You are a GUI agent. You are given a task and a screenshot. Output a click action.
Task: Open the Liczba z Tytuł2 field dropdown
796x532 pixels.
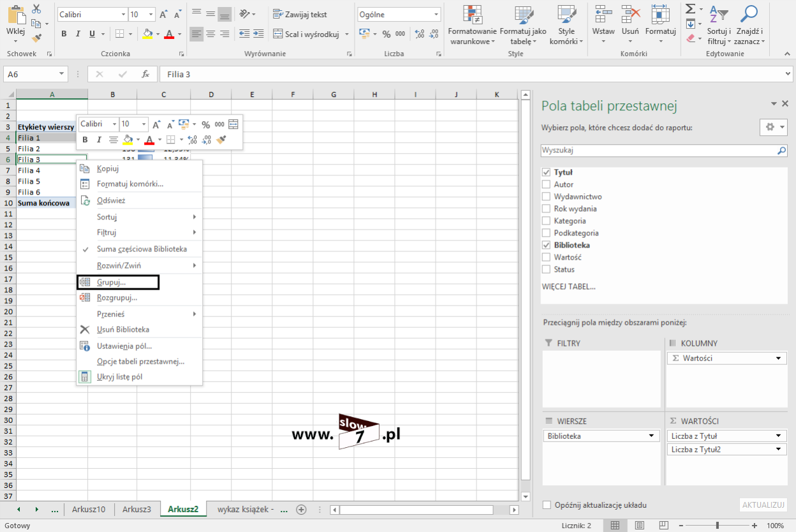click(779, 449)
